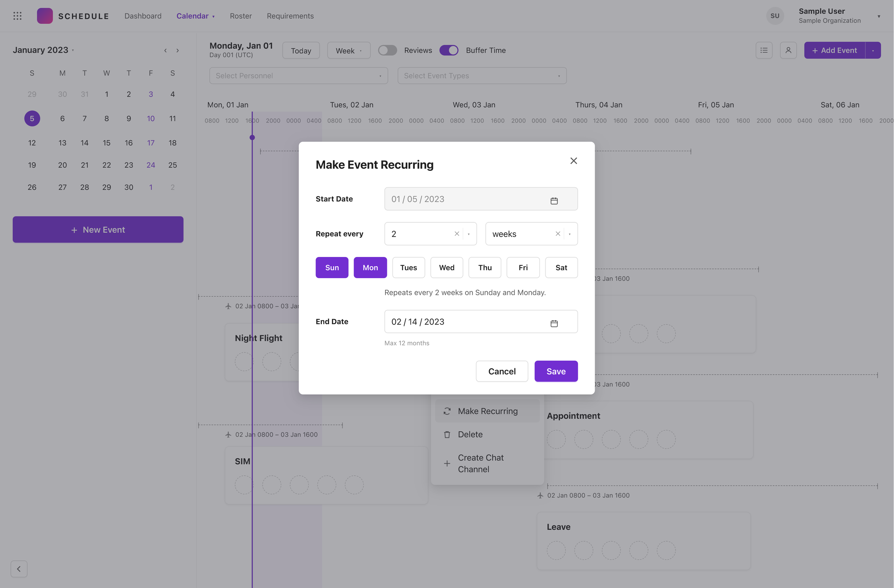894x588 pixels.
Task: Select the Tues day button
Action: click(x=408, y=267)
